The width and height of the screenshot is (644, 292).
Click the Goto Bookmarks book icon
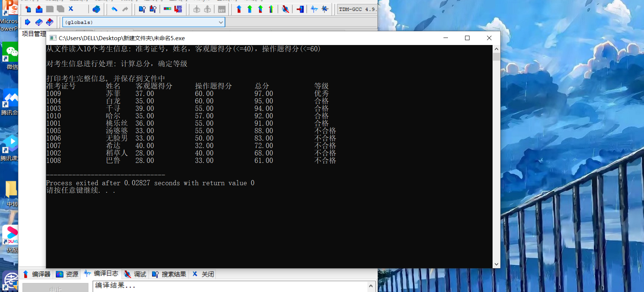point(49,22)
